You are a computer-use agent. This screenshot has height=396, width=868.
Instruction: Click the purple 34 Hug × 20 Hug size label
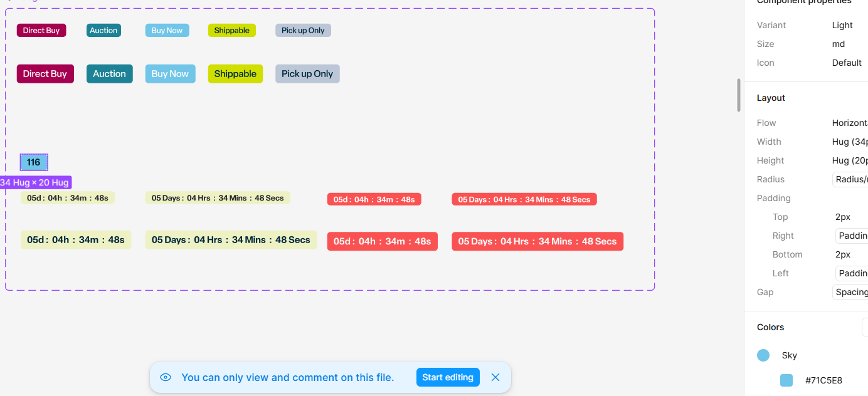click(35, 182)
